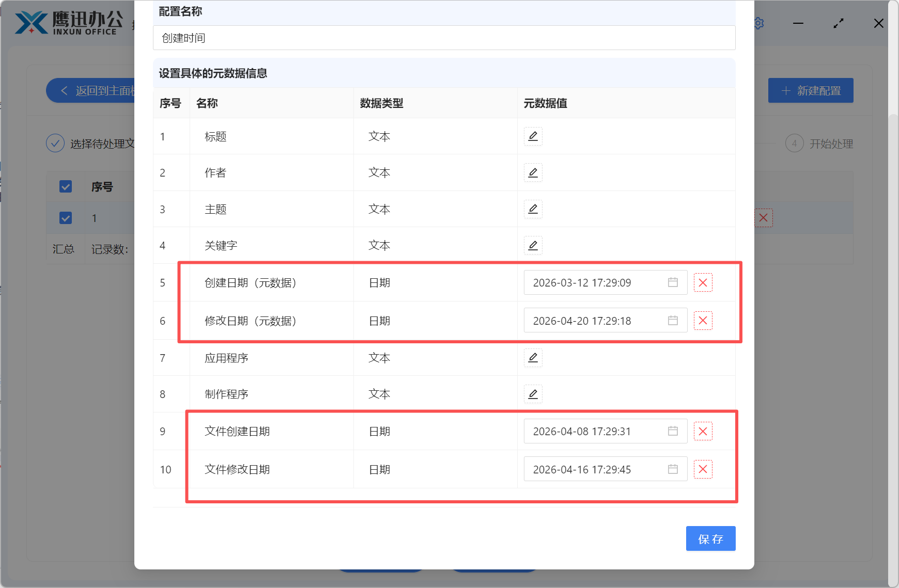
Task: Open the calendar picker for 修改日期（元数据）
Action: 673,320
